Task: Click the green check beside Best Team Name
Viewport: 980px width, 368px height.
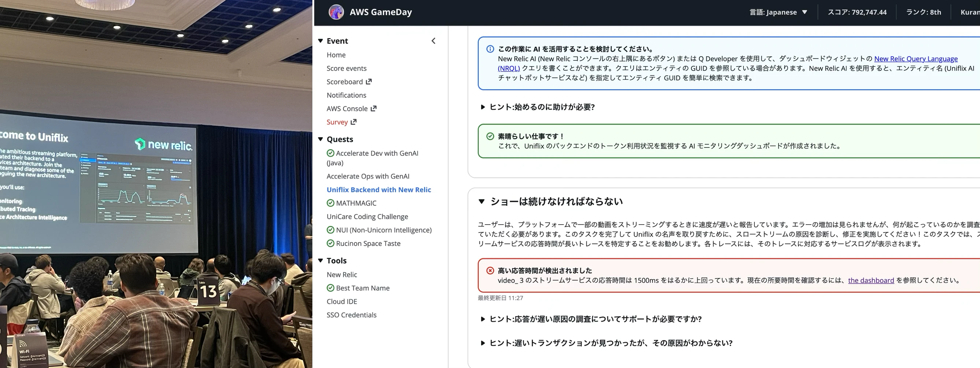Action: click(x=331, y=288)
